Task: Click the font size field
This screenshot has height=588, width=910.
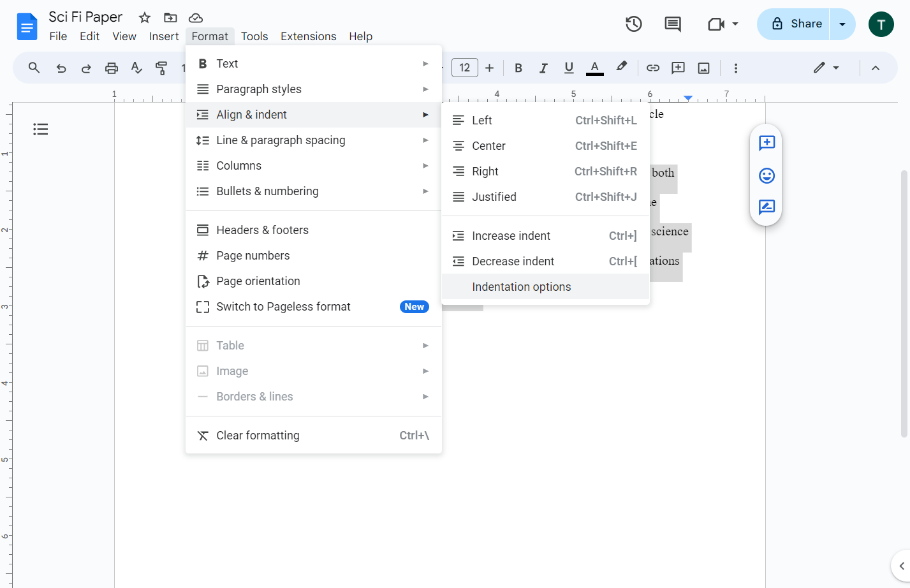Action: (465, 68)
